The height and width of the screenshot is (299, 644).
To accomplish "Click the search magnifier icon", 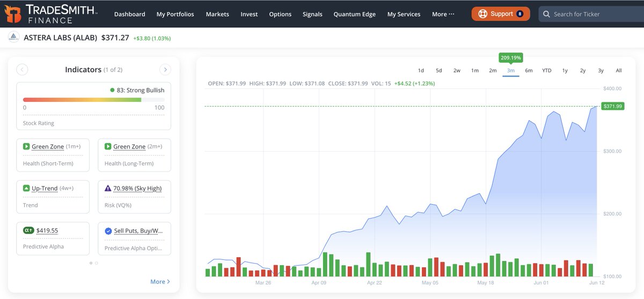I will pyautogui.click(x=546, y=14).
